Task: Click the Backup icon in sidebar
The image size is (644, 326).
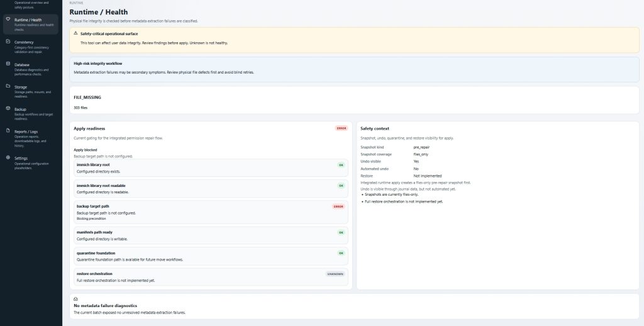Action: (8, 109)
